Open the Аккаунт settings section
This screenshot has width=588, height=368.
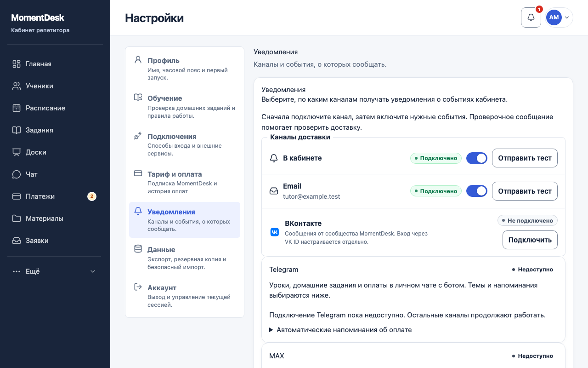tap(185, 296)
